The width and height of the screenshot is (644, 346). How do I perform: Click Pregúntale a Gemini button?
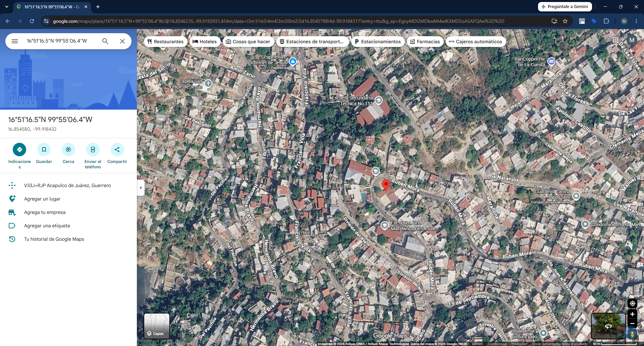click(x=565, y=7)
